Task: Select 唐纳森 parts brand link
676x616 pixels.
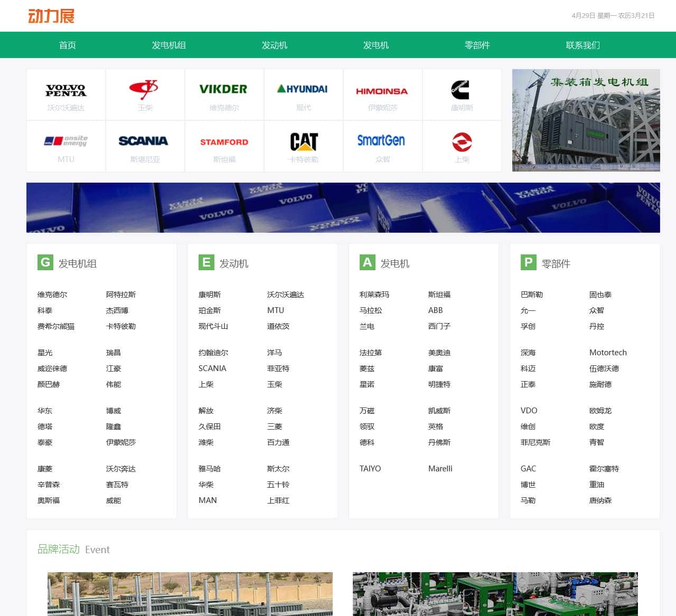Action: click(600, 500)
